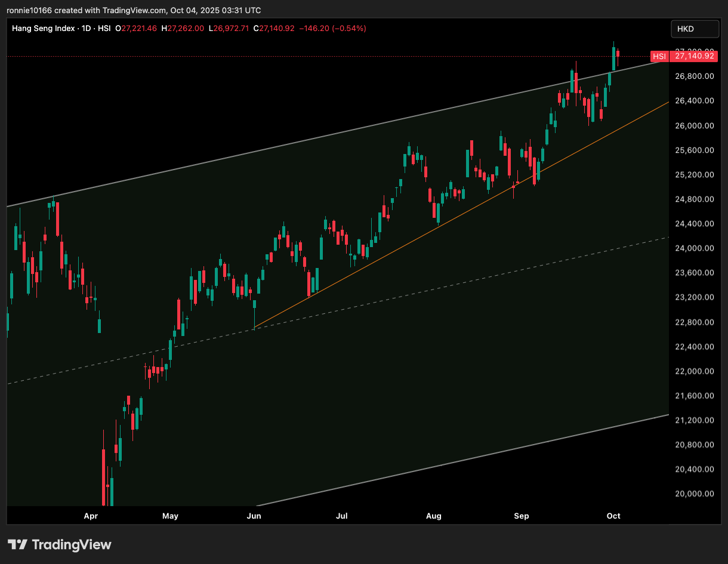Click the −146.20 (−0.54%) change value

332,28
